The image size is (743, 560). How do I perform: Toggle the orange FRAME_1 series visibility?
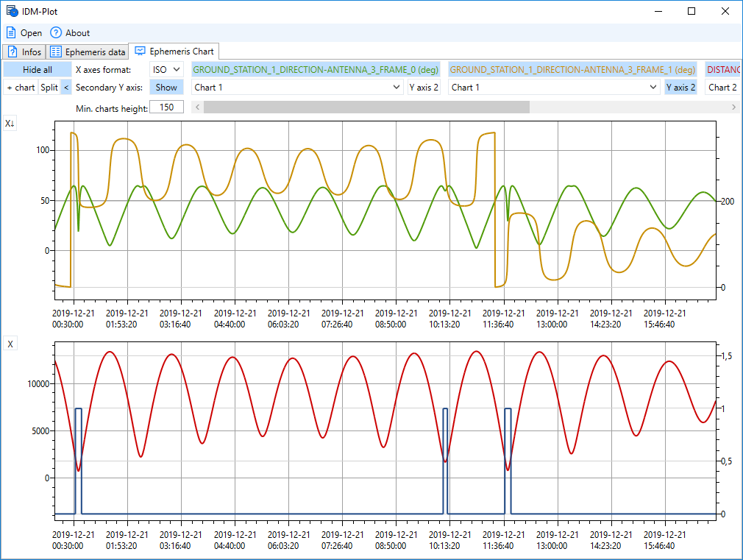(x=572, y=70)
